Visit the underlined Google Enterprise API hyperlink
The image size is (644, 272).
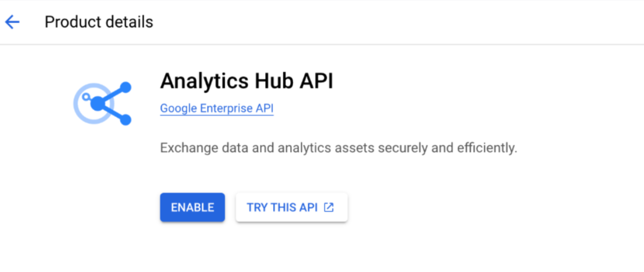pos(217,108)
